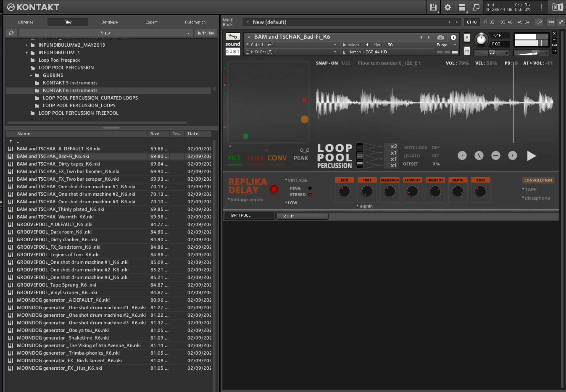Open Kontakt options gear icon
This screenshot has width=566, height=392.
tap(448, 7)
